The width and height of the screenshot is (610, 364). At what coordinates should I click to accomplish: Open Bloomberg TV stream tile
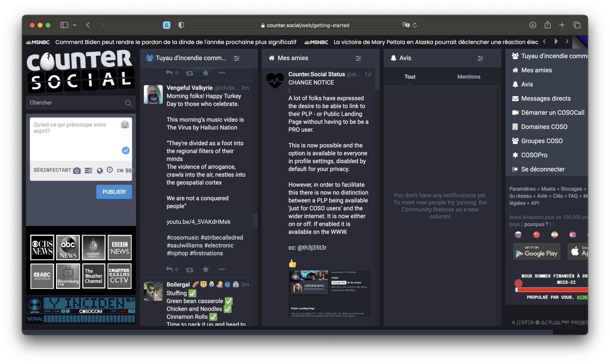click(x=68, y=276)
